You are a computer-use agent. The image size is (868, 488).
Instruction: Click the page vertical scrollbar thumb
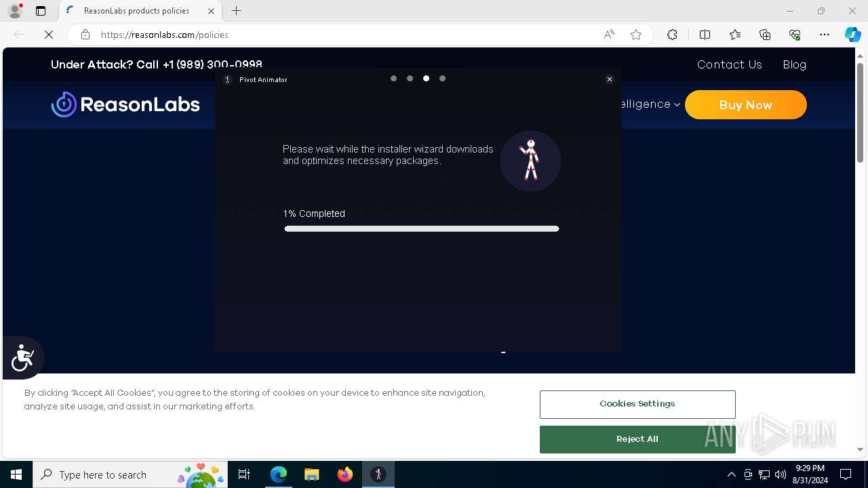(x=860, y=112)
